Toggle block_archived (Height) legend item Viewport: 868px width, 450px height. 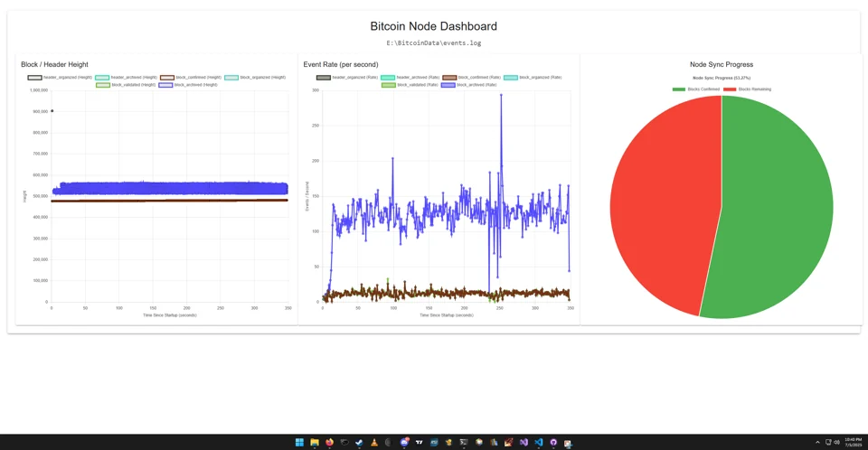(x=188, y=85)
